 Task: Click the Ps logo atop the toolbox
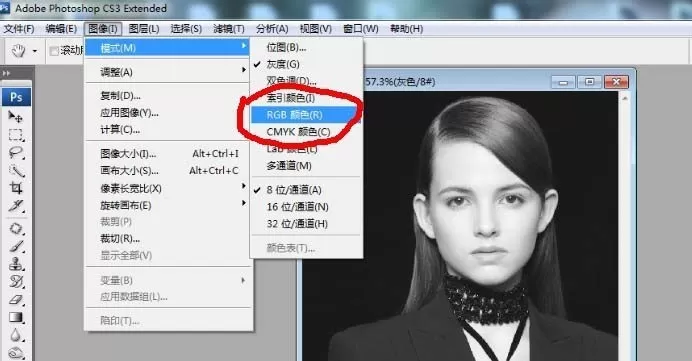(16, 97)
